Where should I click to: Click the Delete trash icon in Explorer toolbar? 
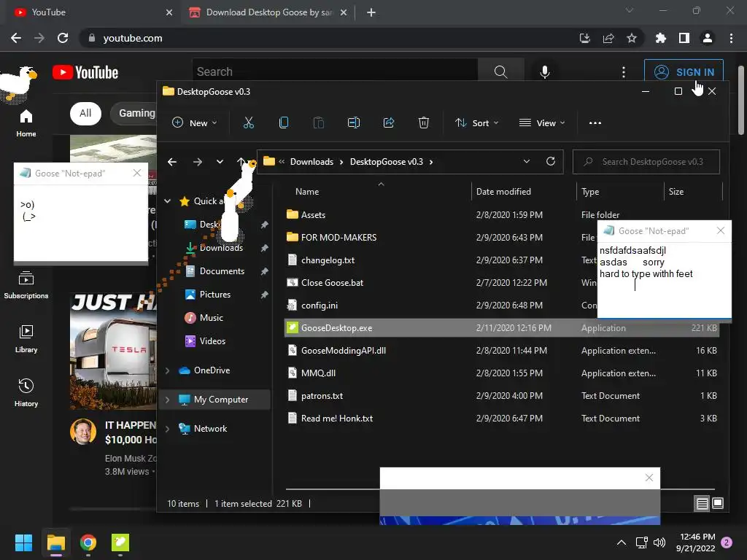[424, 122]
